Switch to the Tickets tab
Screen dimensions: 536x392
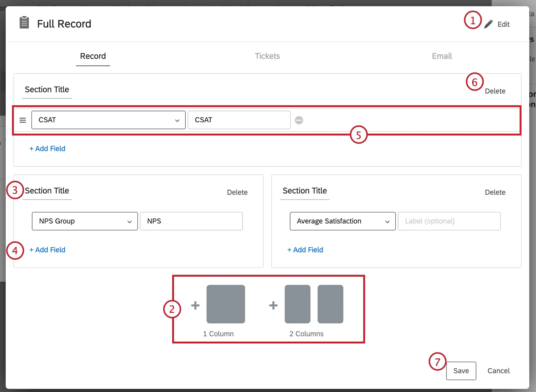(267, 56)
